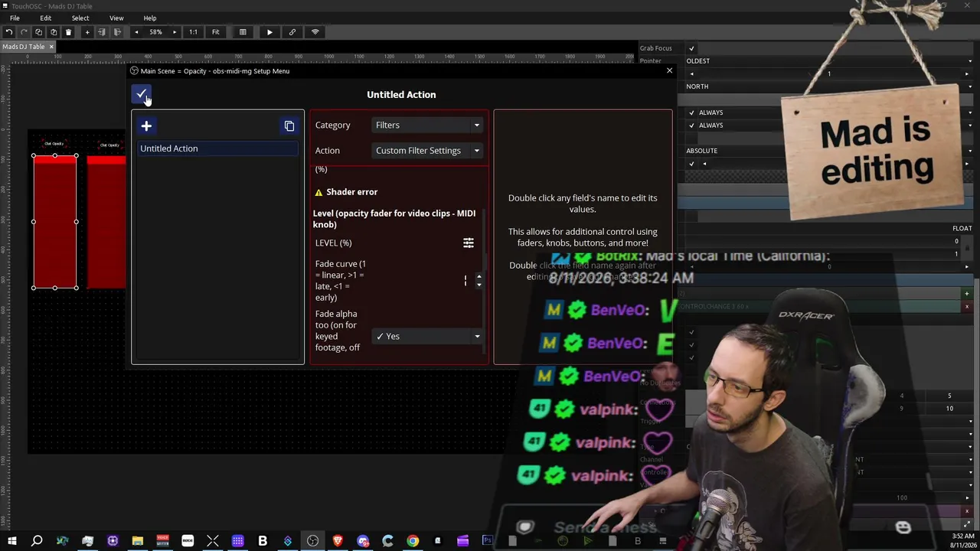Screen dimensions: 980x551
Task: Open Photoshop from the taskbar
Action: [x=488, y=541]
